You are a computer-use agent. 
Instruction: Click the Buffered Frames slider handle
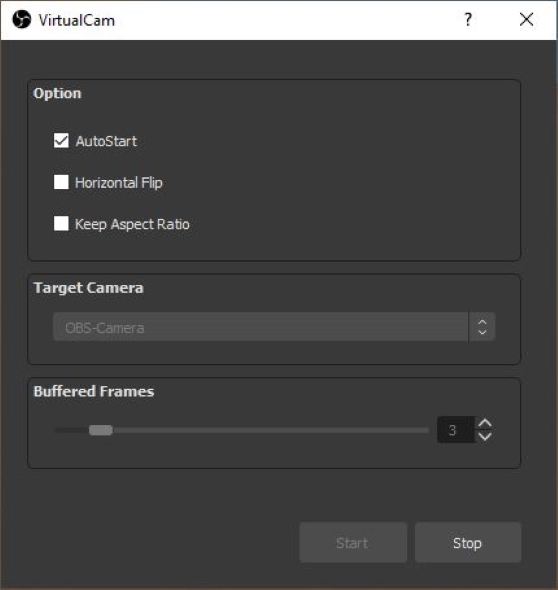coord(101,430)
